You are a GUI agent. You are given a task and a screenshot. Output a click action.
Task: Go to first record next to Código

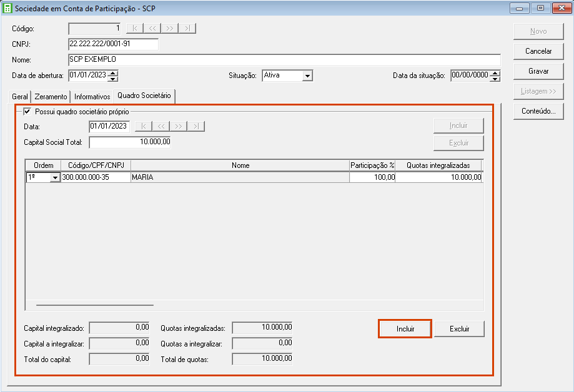coord(134,29)
